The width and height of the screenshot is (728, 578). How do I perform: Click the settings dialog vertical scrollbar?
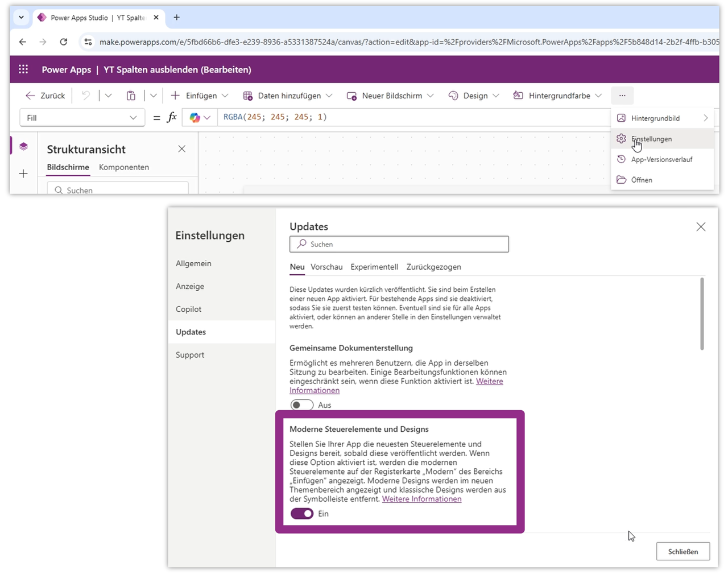(x=702, y=313)
